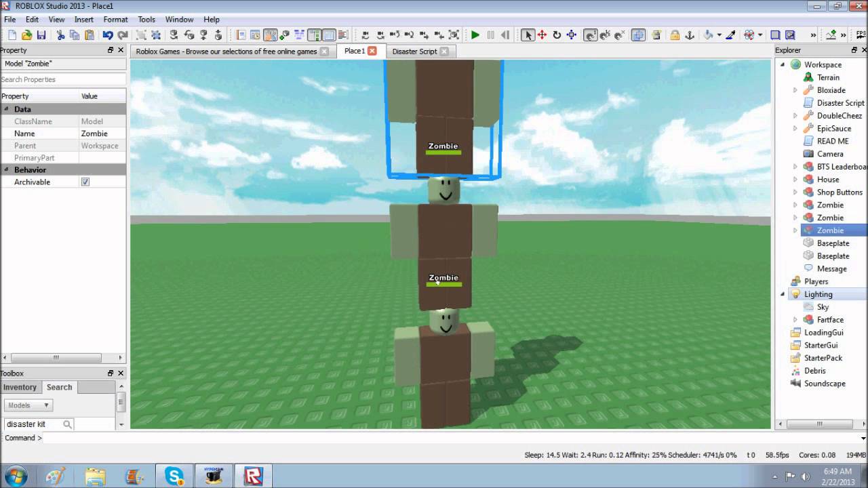Switch to Inventory tab in Toolbox
This screenshot has width=868, height=488.
coord(20,388)
